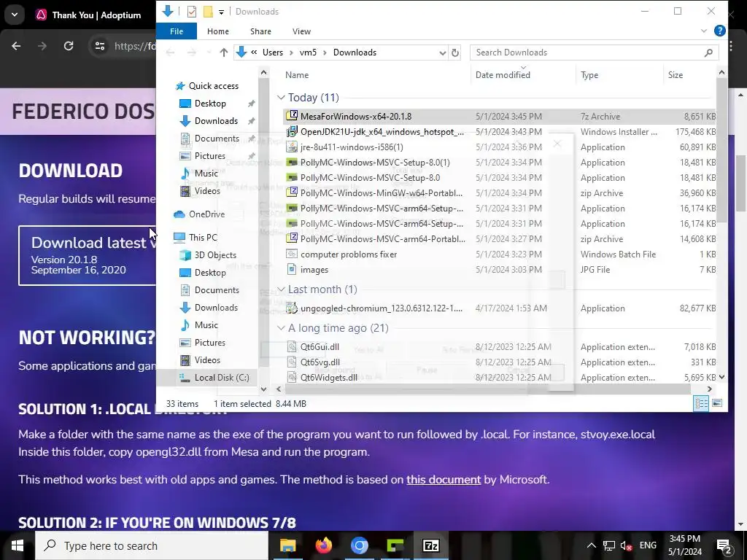747x560 pixels.
Task: Select the images JPG file icon
Action: point(292,269)
